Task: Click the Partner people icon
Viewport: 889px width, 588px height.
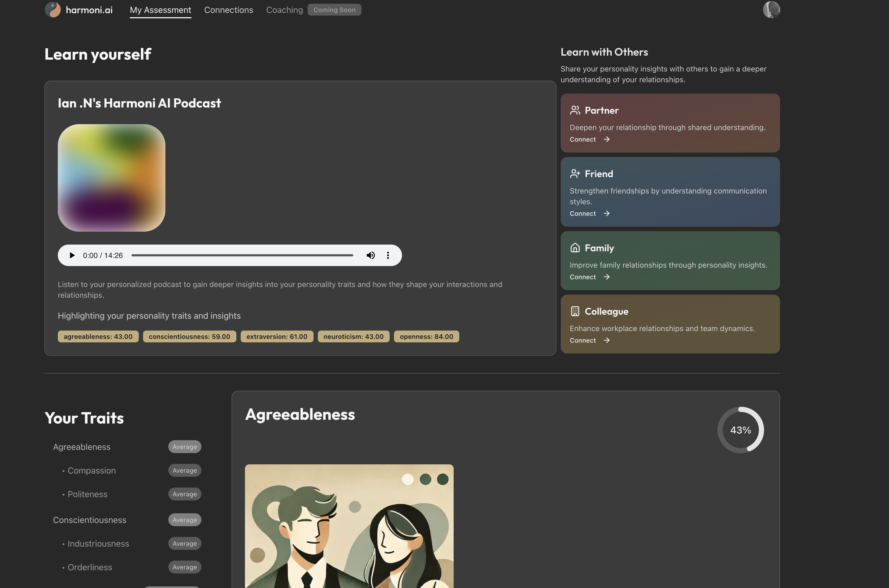Action: coord(575,110)
